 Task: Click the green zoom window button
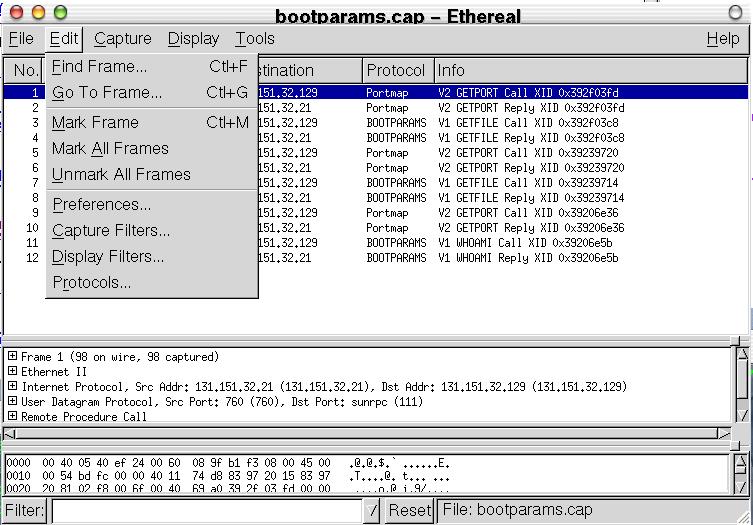tap(61, 12)
